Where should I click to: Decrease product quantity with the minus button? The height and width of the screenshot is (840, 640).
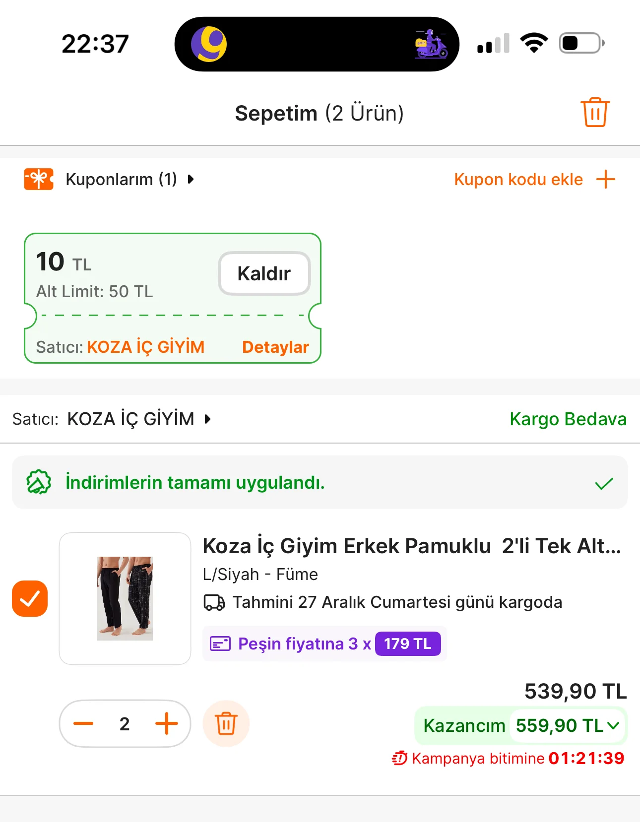pyautogui.click(x=83, y=723)
